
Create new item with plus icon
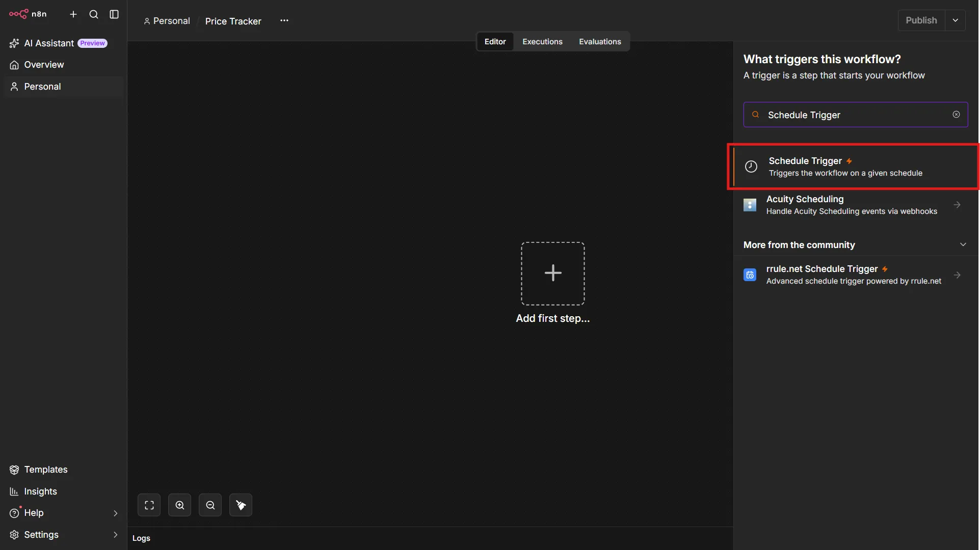coord(73,14)
